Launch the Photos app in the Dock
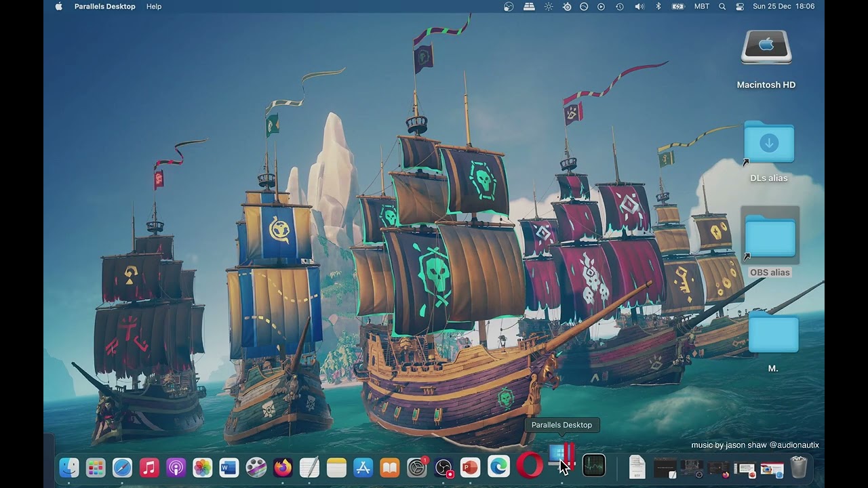Screen dimensions: 868x488 (x=203, y=467)
